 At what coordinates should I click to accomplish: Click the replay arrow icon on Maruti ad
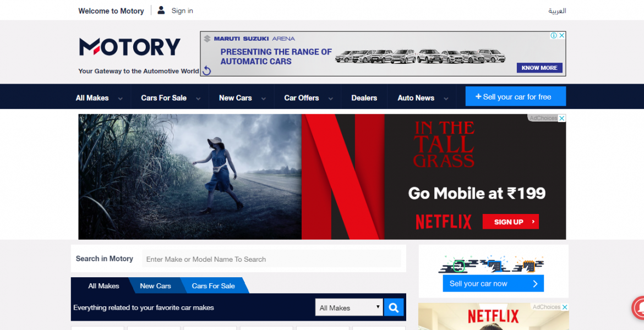point(207,70)
